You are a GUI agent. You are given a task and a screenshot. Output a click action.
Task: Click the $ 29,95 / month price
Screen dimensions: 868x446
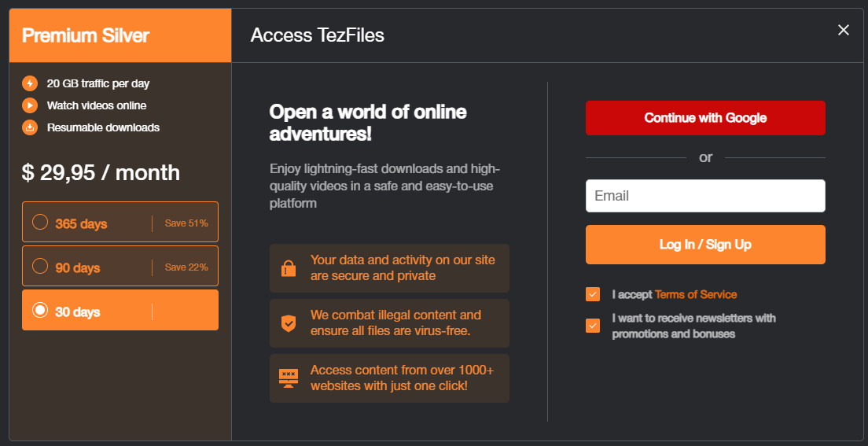coord(101,173)
